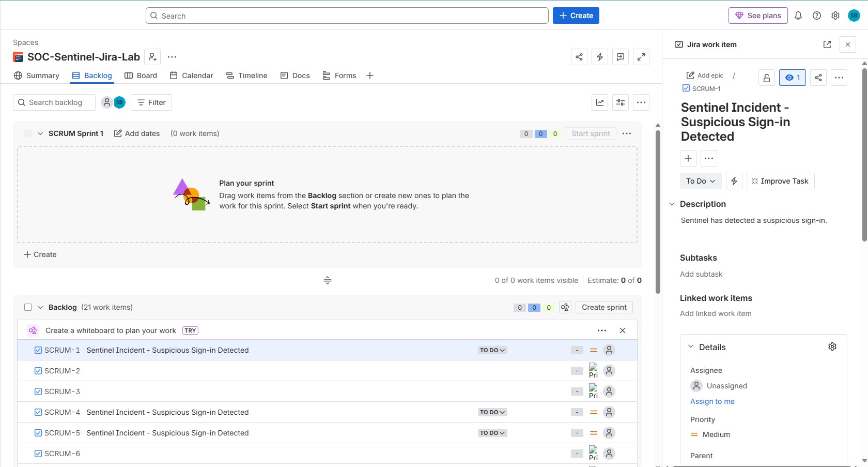The height and width of the screenshot is (467, 868).
Task: Change SCRUM-5 row status dropdown
Action: (x=492, y=433)
